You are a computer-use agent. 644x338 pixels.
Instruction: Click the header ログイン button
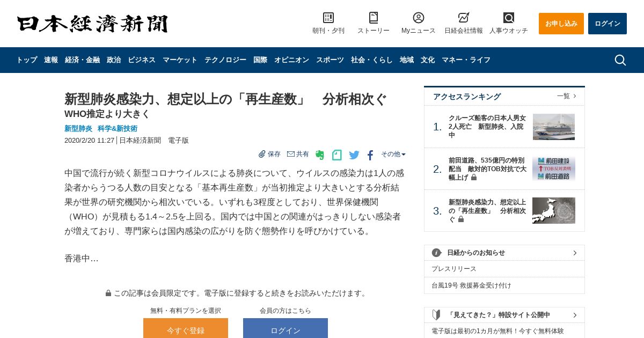(608, 24)
